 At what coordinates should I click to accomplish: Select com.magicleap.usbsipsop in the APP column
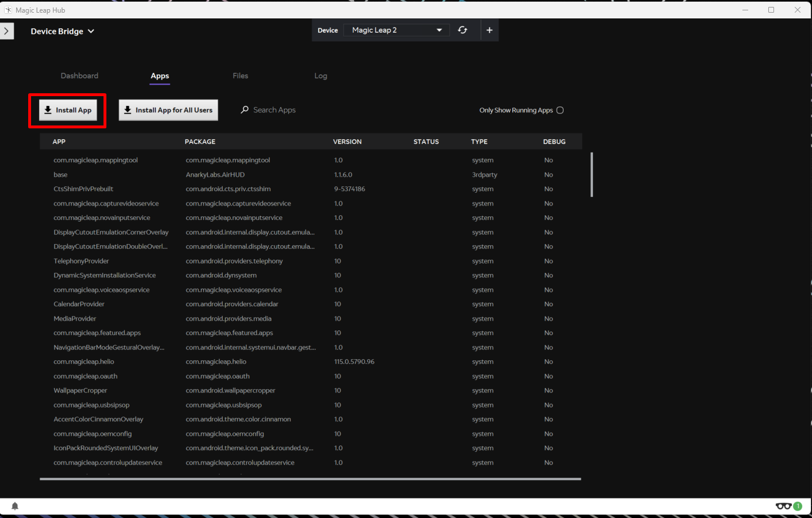[x=91, y=405]
